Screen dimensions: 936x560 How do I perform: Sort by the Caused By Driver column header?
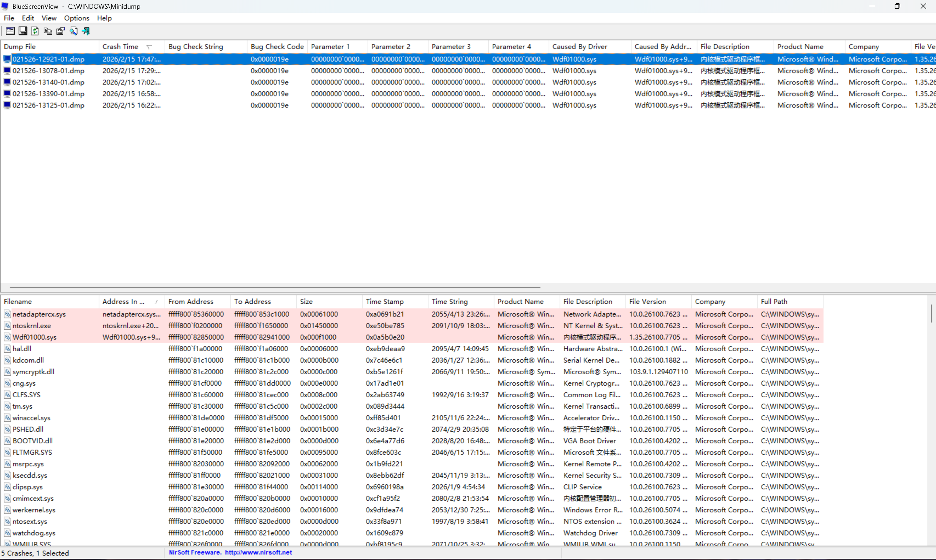click(580, 47)
